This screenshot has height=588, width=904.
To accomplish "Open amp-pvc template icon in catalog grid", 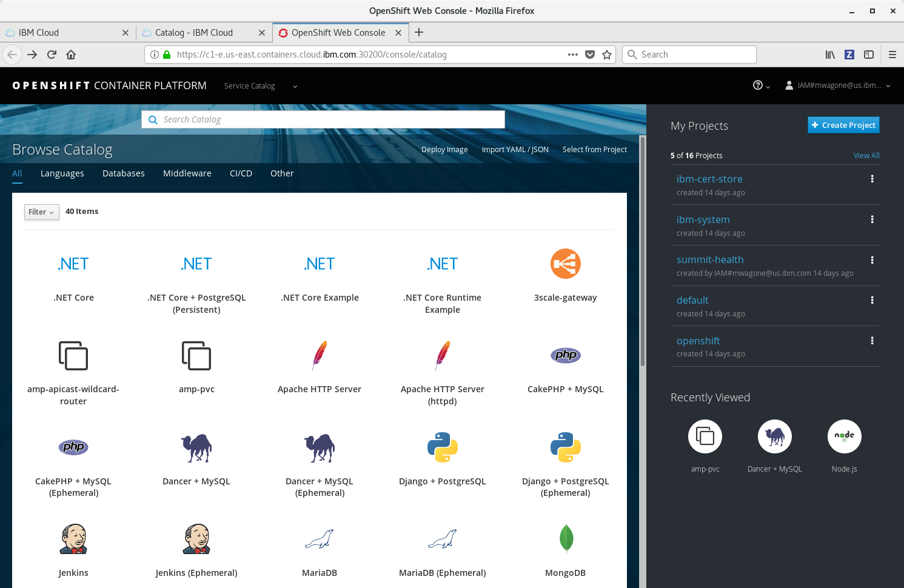I will (x=196, y=355).
